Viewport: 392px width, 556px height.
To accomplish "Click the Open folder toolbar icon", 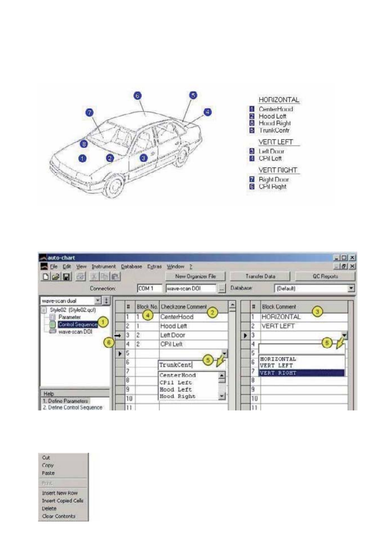I will click(x=56, y=277).
